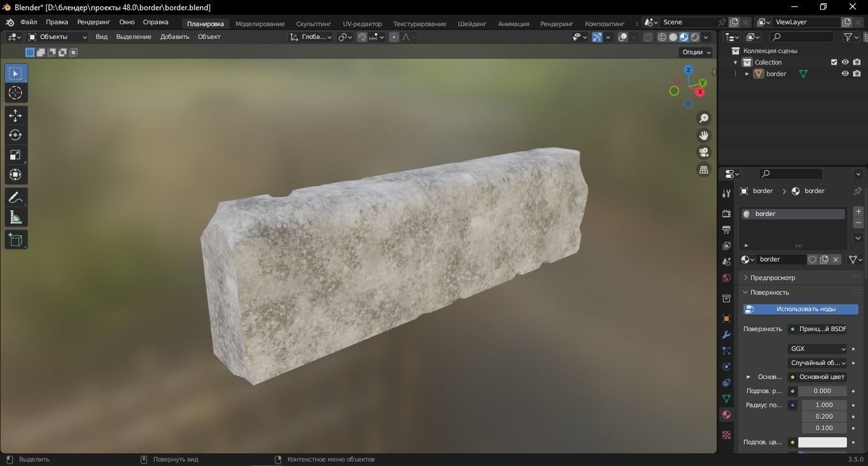Open the Tool properties tab

click(726, 193)
